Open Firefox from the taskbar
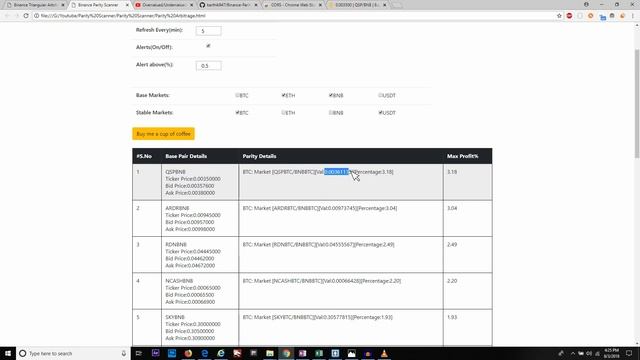This screenshot has width=640, height=360. (188, 353)
